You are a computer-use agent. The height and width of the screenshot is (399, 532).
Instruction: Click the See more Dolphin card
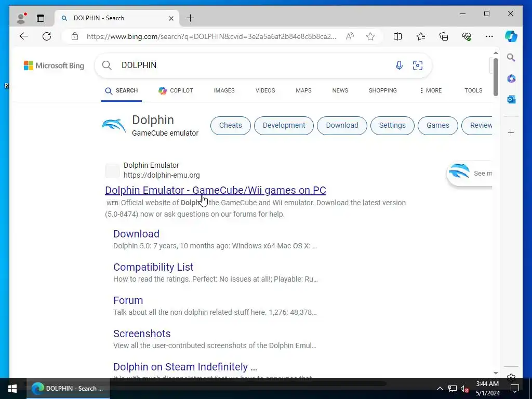[470, 174]
